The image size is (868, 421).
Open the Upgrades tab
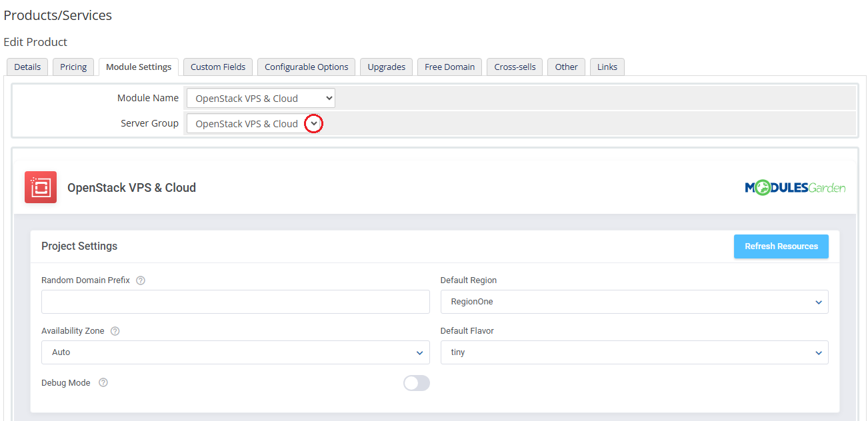pos(387,67)
